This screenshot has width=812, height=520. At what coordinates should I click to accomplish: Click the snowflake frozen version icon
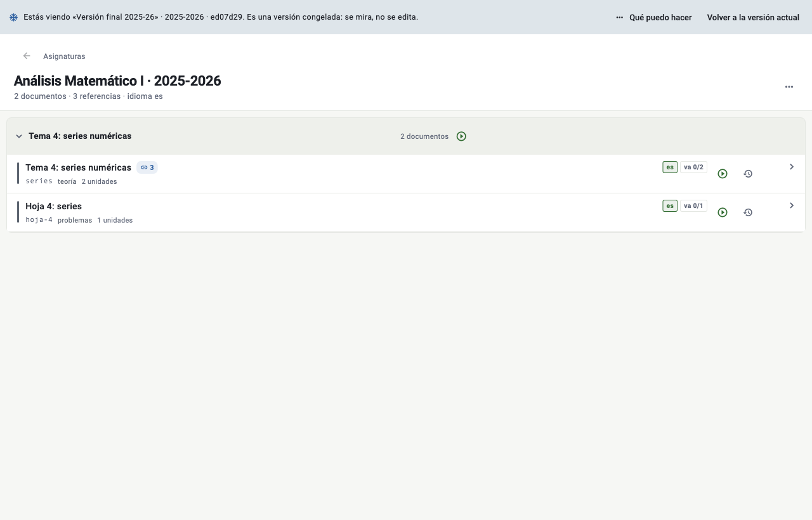point(14,17)
